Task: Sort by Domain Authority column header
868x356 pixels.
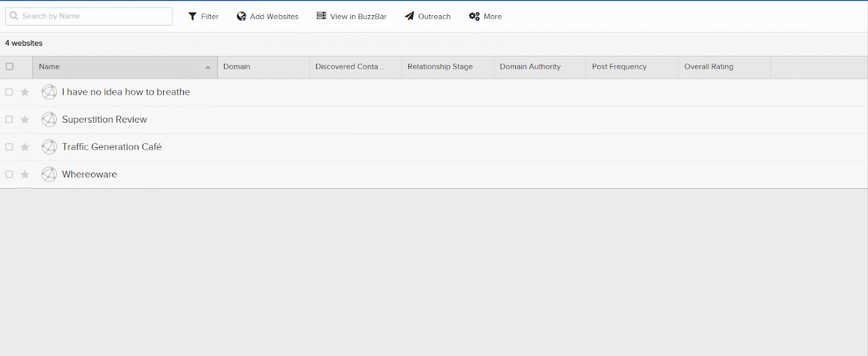Action: click(530, 67)
